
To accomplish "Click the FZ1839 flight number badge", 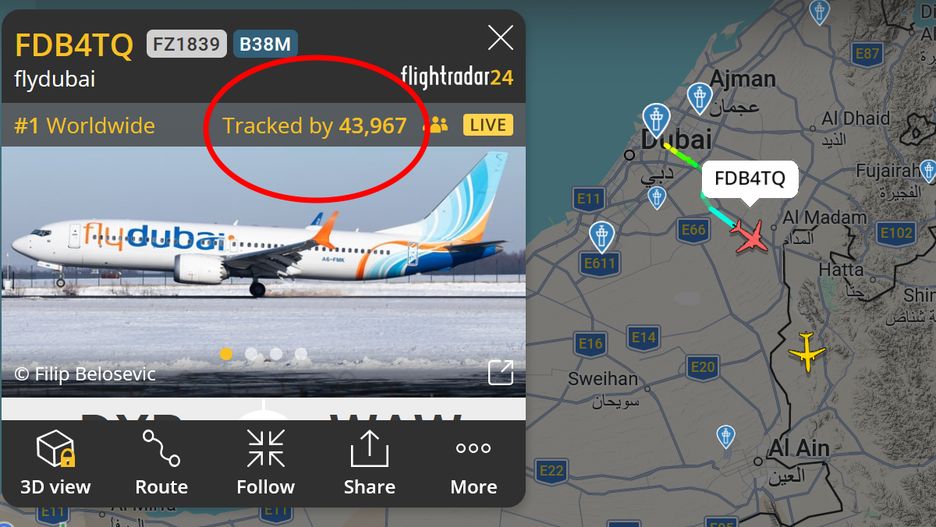I will [187, 44].
